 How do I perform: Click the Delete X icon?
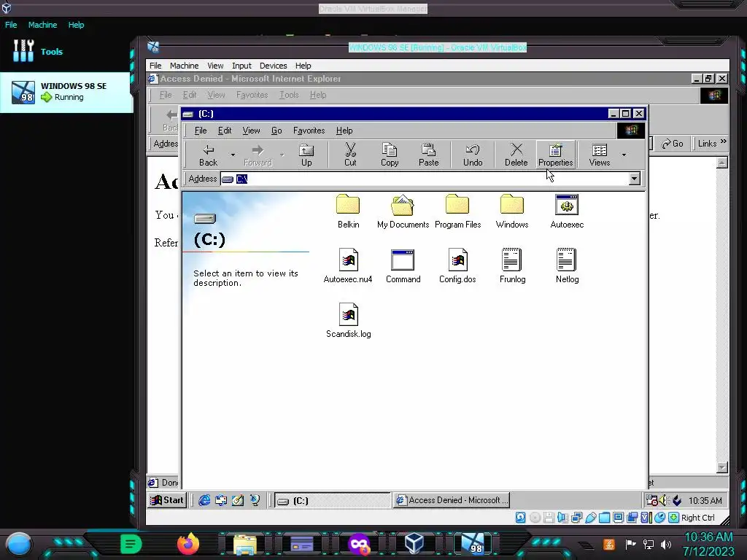point(516,155)
